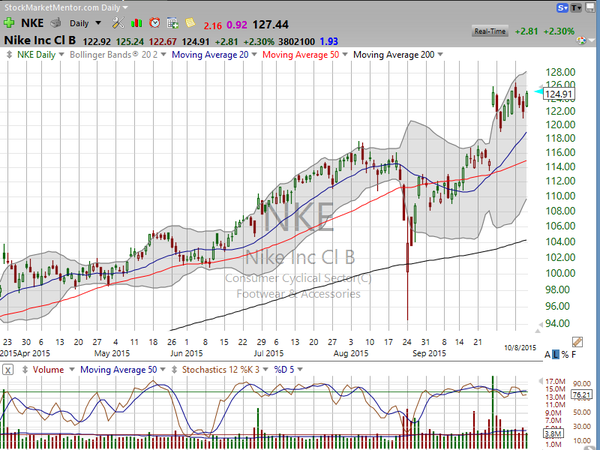Click the green and red bar chart icon

(x=136, y=23)
